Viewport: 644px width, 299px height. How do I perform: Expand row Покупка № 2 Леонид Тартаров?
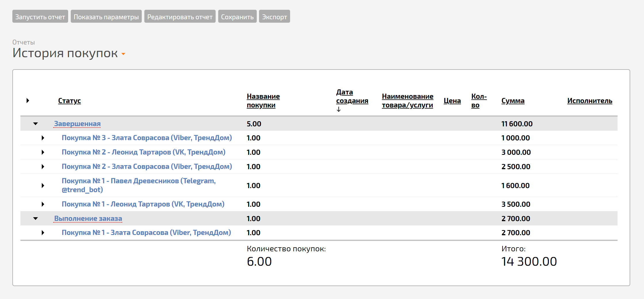pyautogui.click(x=43, y=152)
